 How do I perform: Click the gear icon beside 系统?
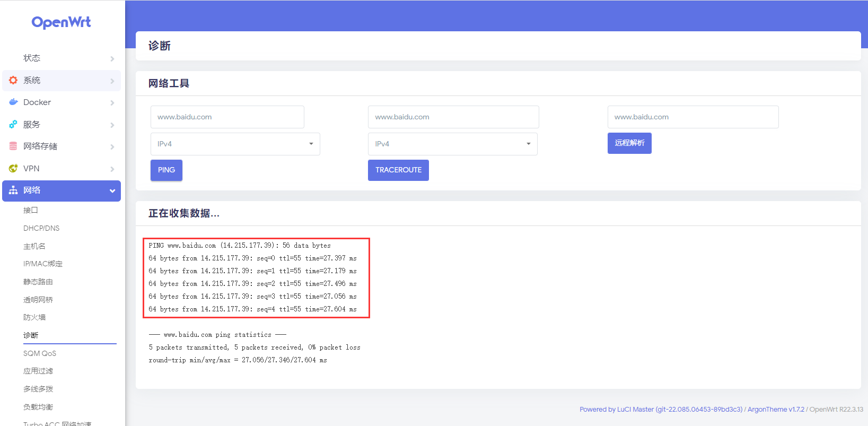tap(13, 80)
